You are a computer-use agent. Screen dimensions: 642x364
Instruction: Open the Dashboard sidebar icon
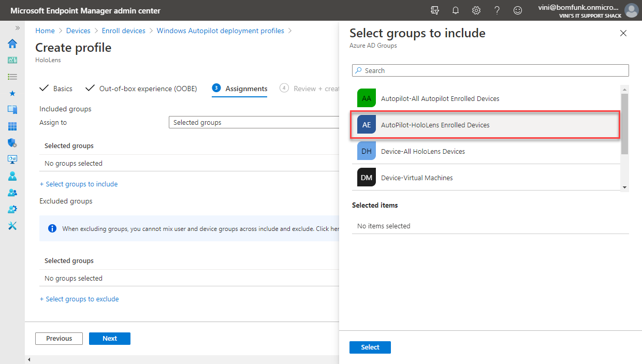click(12, 60)
